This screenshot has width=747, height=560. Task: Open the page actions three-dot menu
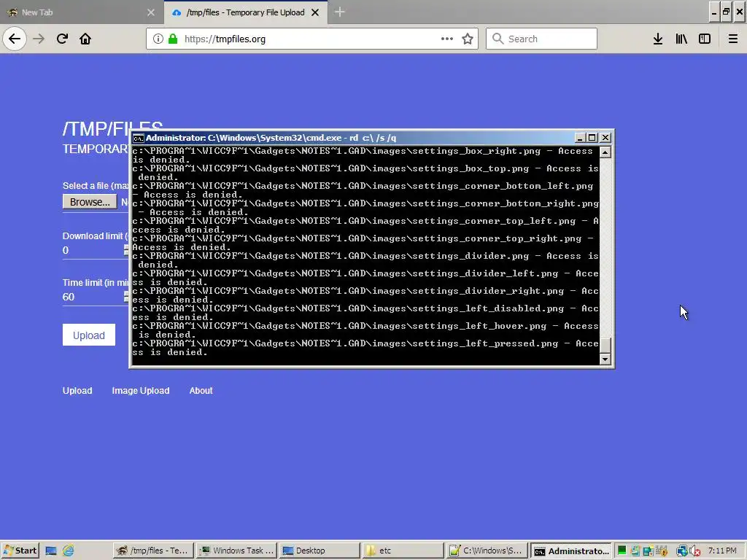click(x=447, y=39)
